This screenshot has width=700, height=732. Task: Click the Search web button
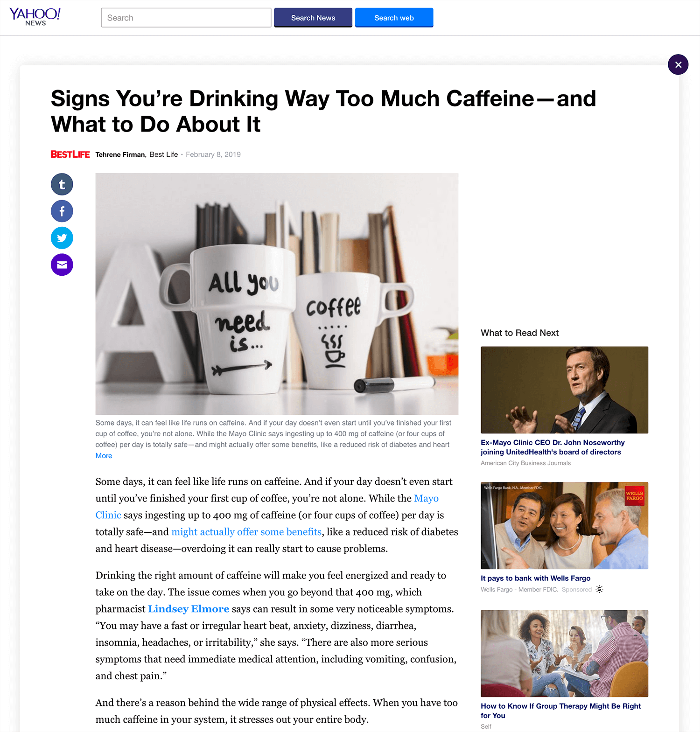tap(394, 18)
